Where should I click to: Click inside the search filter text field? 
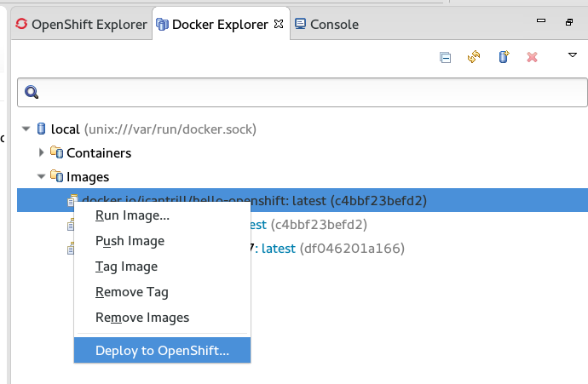pyautogui.click(x=307, y=92)
